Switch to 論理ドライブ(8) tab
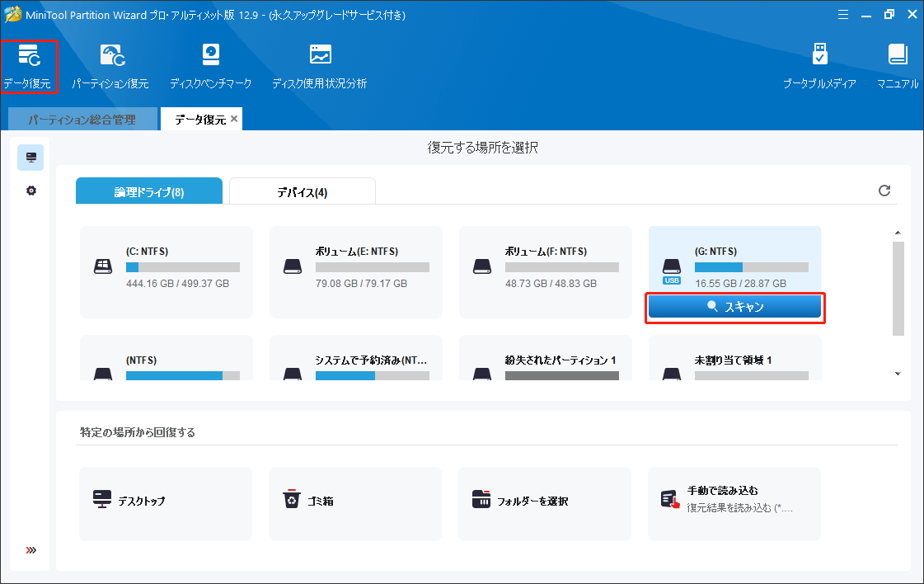924x584 pixels. (149, 191)
